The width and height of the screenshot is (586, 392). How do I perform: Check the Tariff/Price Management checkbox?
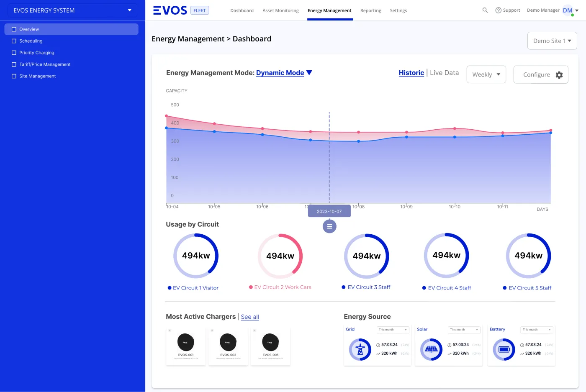tap(13, 64)
